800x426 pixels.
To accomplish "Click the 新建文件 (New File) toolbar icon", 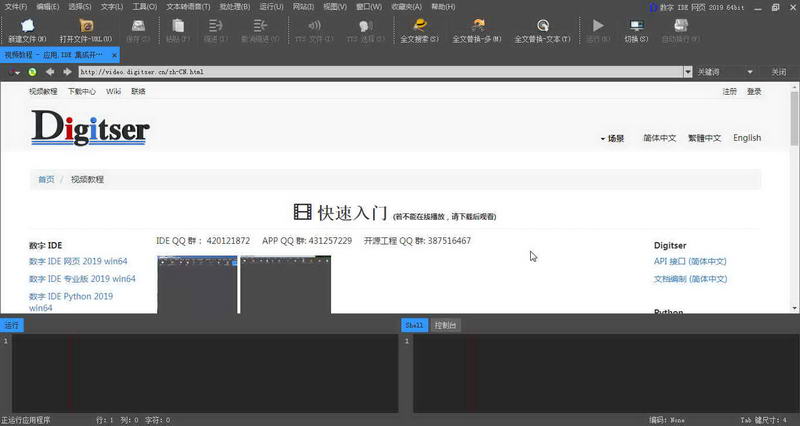I will pos(27,25).
